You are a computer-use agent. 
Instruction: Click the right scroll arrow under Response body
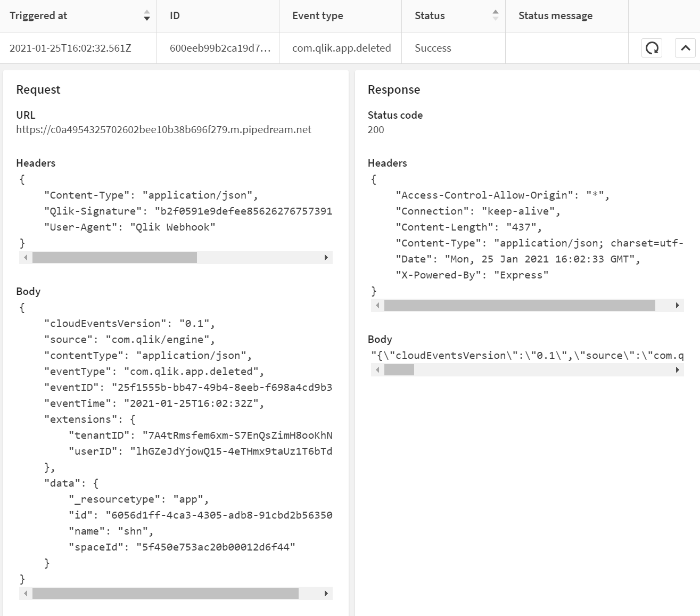(678, 369)
